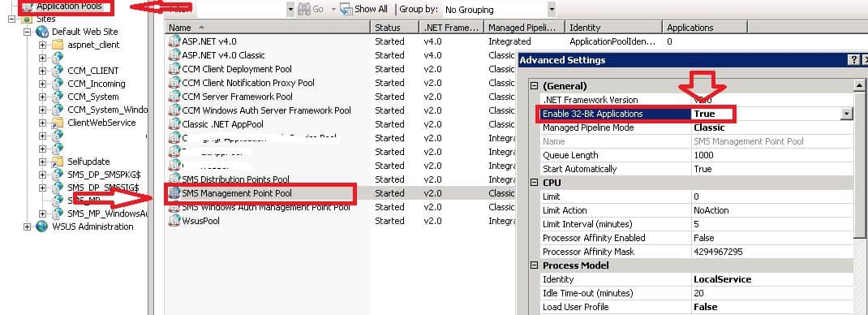
Task: Select the Identity LocalService value
Action: (x=723, y=279)
